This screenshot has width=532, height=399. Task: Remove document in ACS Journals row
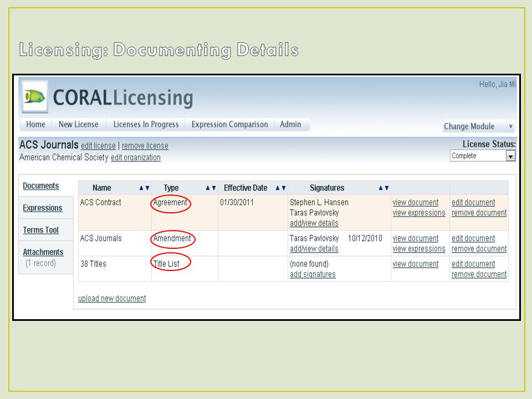point(479,249)
